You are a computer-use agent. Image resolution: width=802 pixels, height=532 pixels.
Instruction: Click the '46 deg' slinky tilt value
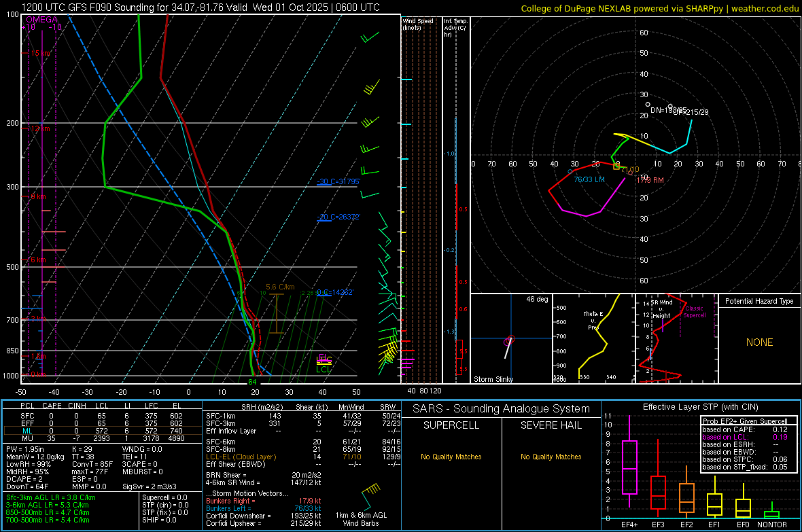click(537, 299)
